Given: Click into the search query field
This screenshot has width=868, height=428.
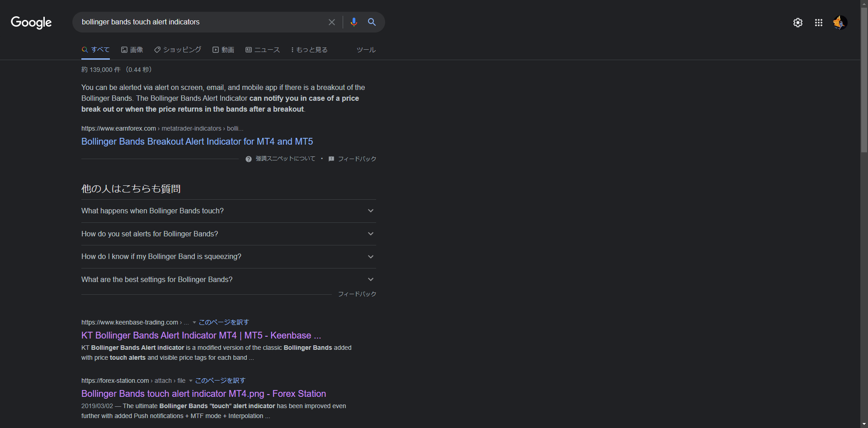Looking at the screenshot, I should tap(201, 22).
